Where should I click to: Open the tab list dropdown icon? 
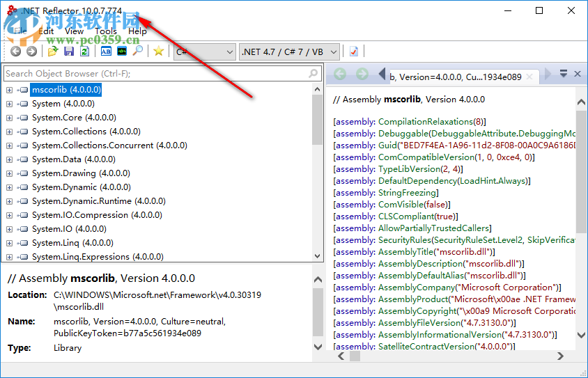point(563,73)
